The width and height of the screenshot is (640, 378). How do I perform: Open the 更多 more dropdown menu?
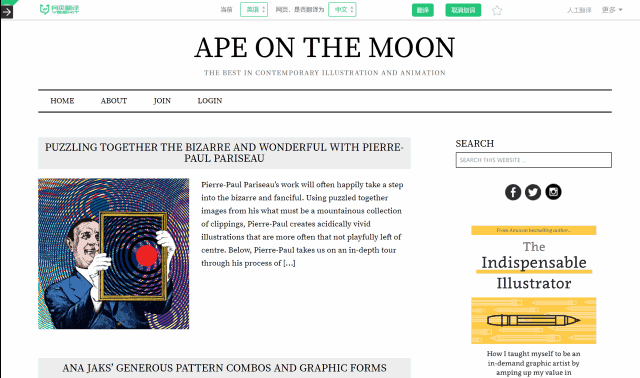coord(611,10)
